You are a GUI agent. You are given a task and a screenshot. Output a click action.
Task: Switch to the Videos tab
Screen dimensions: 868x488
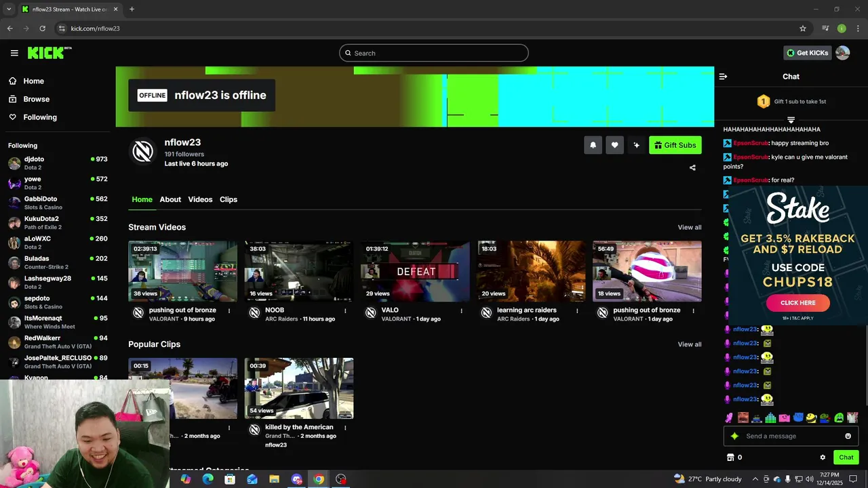click(x=200, y=199)
